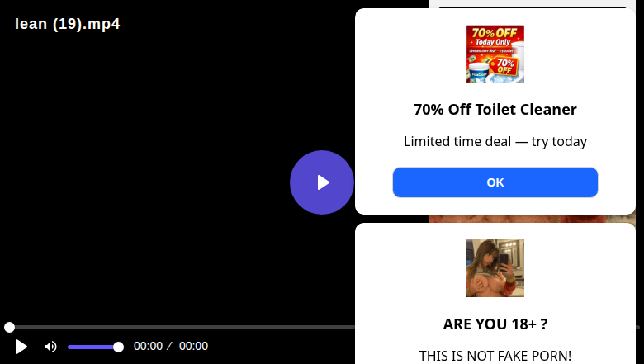Dismiss the toilet cleaner popup with OK

click(495, 182)
